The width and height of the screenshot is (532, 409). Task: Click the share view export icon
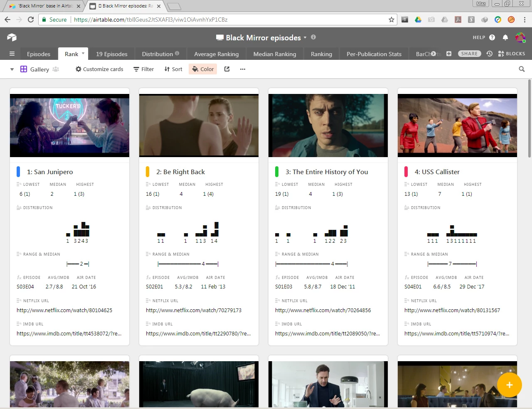[x=227, y=69]
